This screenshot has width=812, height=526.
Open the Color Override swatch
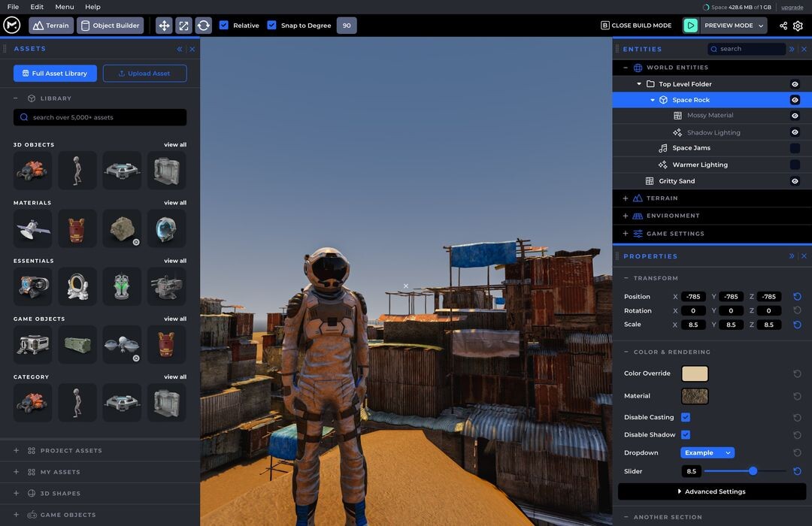695,373
